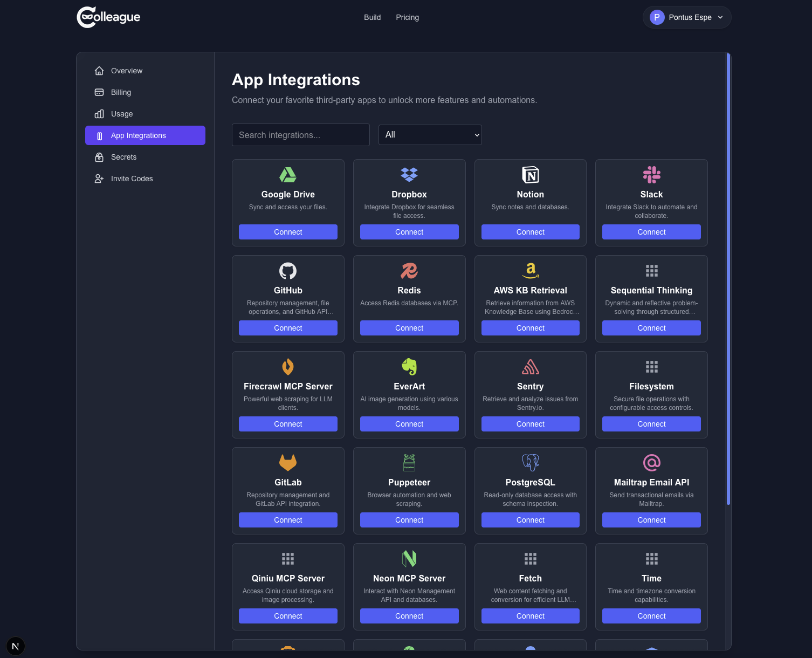Go to Usage in the sidebar
The width and height of the screenshot is (812, 658).
[x=145, y=114]
